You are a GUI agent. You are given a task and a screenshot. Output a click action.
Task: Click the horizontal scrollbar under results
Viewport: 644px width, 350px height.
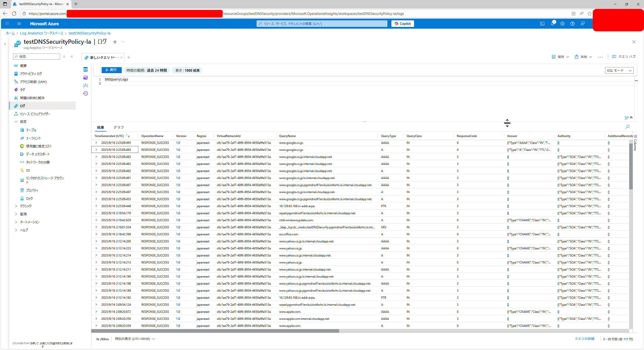pos(215,331)
